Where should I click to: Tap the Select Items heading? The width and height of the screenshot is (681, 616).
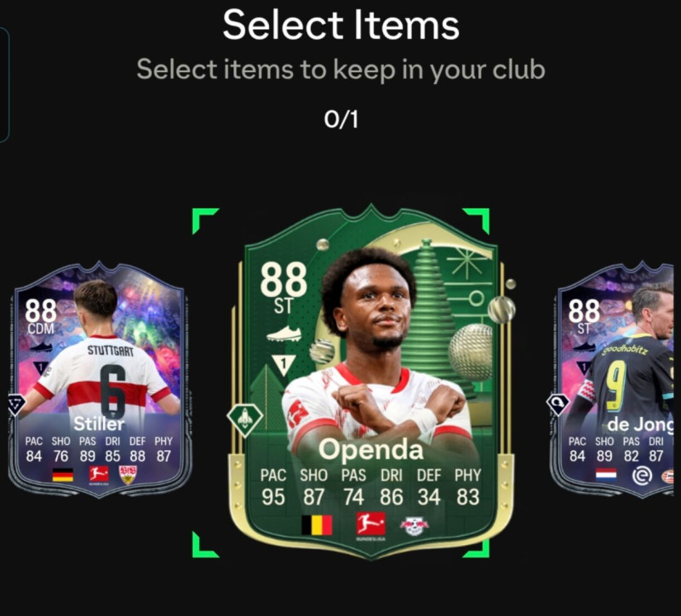(341, 25)
